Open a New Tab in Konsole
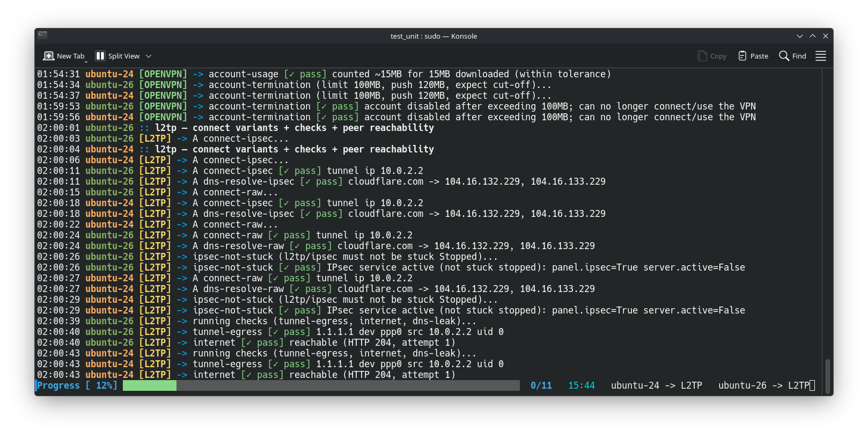 pos(64,56)
